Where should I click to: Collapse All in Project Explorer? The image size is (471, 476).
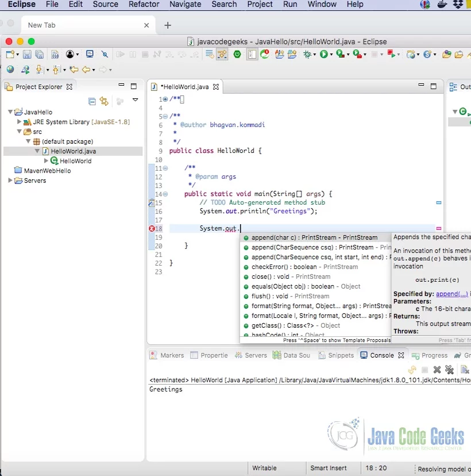pyautogui.click(x=92, y=101)
